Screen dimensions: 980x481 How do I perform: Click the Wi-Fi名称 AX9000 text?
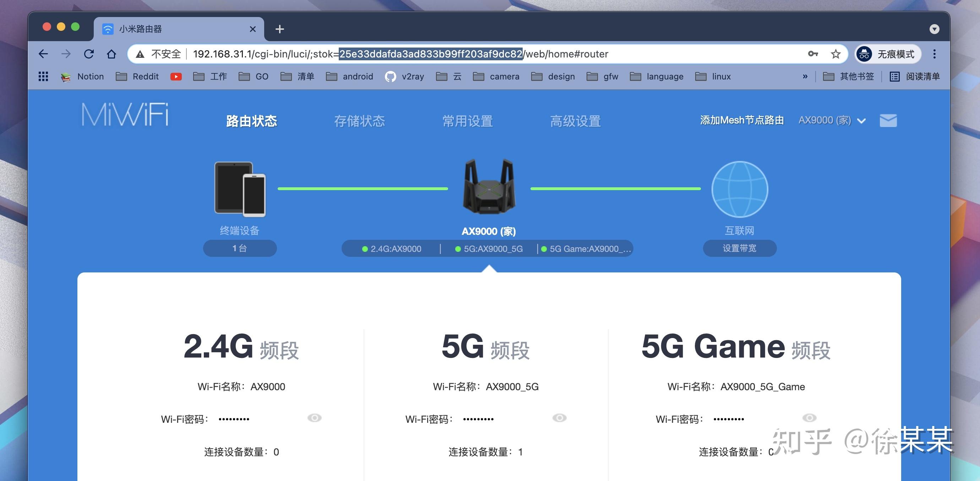(241, 387)
